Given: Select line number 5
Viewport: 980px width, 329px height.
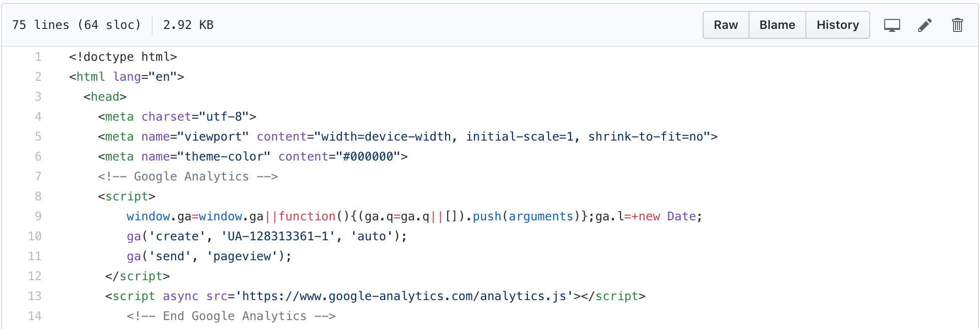Looking at the screenshot, I should click(38, 137).
